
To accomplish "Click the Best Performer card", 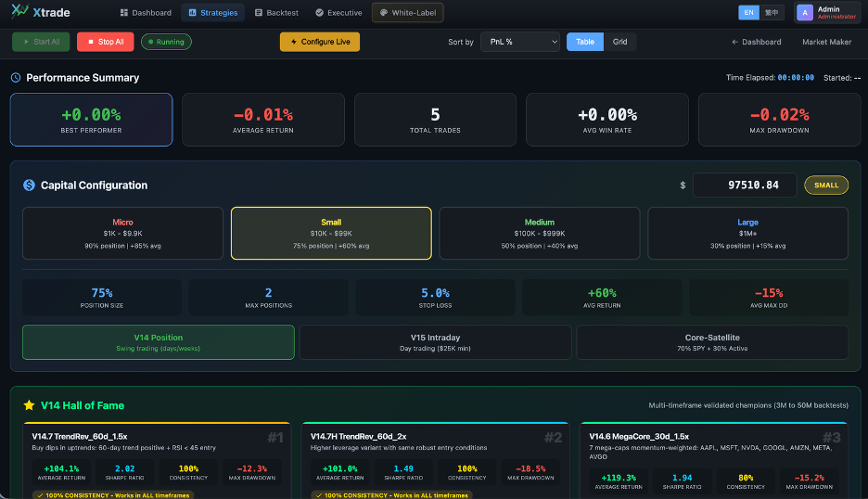I will pyautogui.click(x=91, y=120).
